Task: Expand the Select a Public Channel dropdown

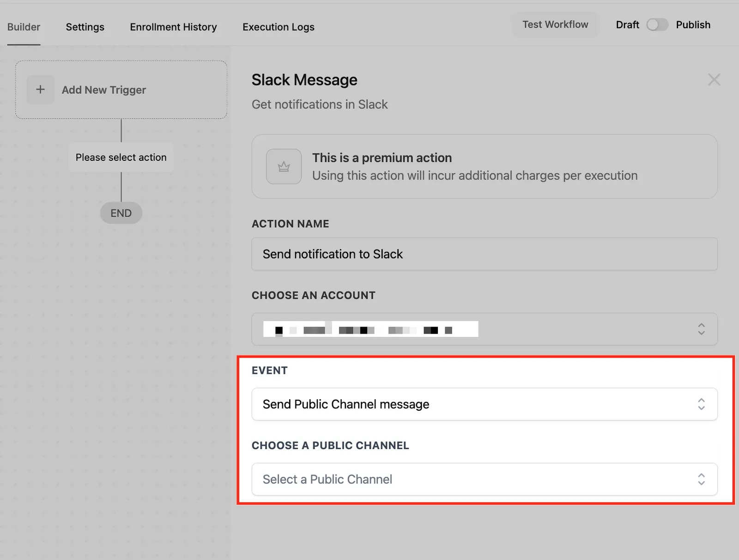Action: 485,479
